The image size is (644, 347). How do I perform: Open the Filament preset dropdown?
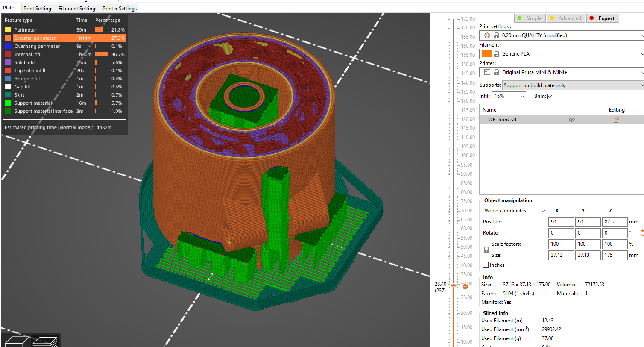coord(562,54)
